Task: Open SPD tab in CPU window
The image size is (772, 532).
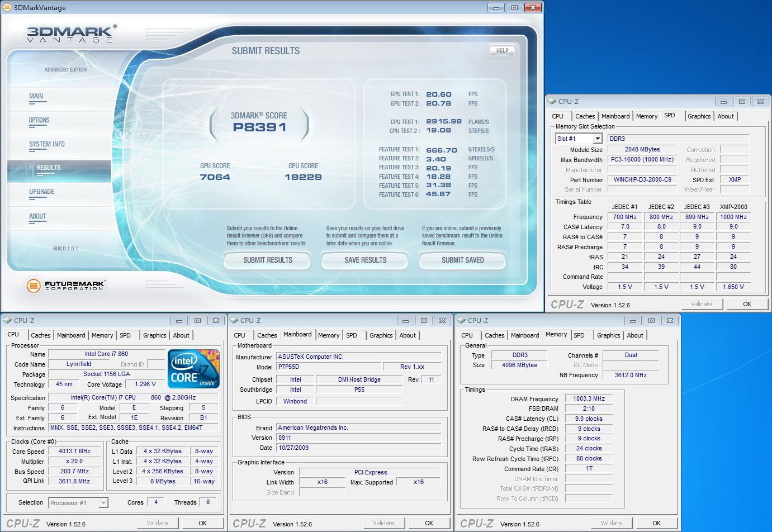Action: click(x=125, y=335)
